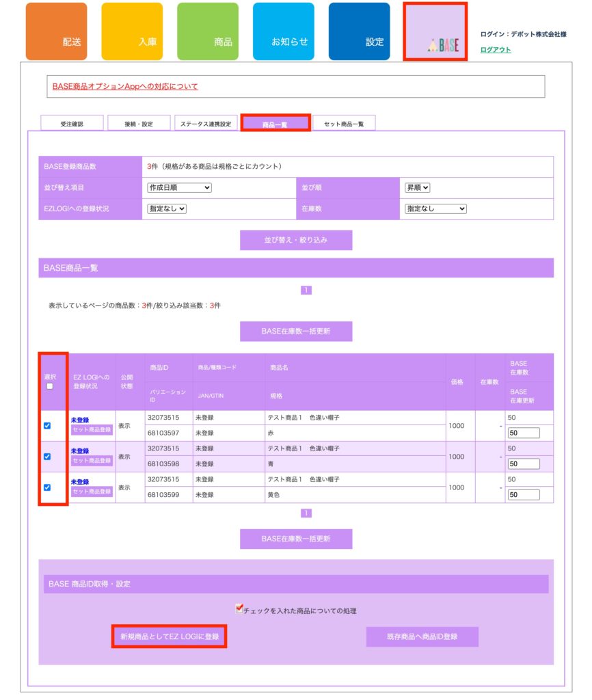Click 新規商品としてEZ LOGIに登録 button
This screenshot has width=592, height=700.
(x=169, y=636)
